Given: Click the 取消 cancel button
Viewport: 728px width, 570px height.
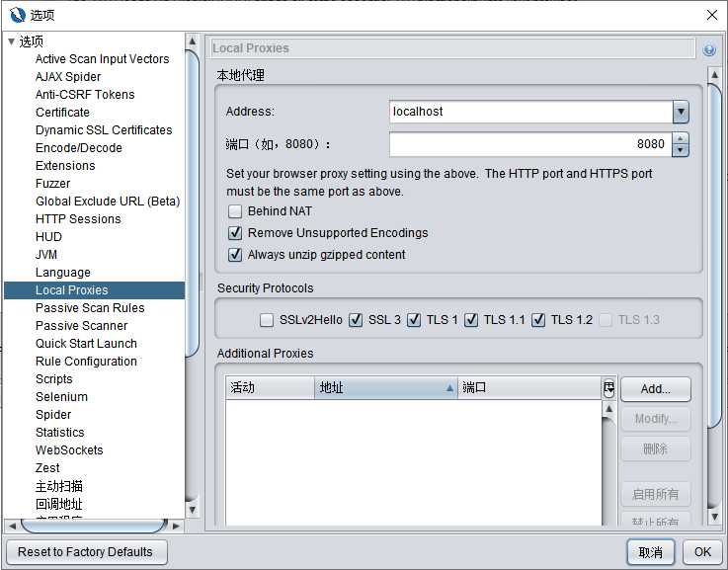Looking at the screenshot, I should pos(651,552).
